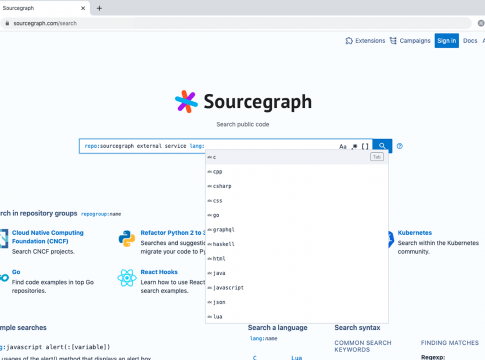Toggle case sensitivity Aa icon
485x360 pixels.
pyautogui.click(x=343, y=146)
